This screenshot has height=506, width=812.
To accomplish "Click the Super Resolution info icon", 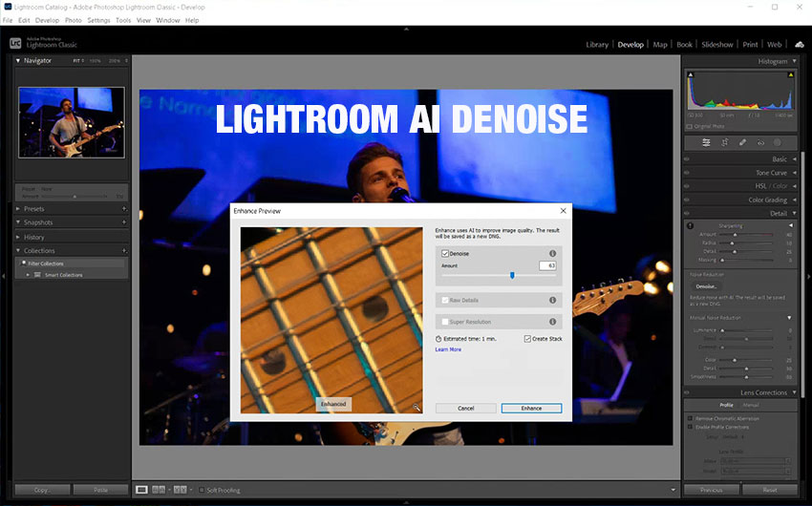I will pos(552,322).
